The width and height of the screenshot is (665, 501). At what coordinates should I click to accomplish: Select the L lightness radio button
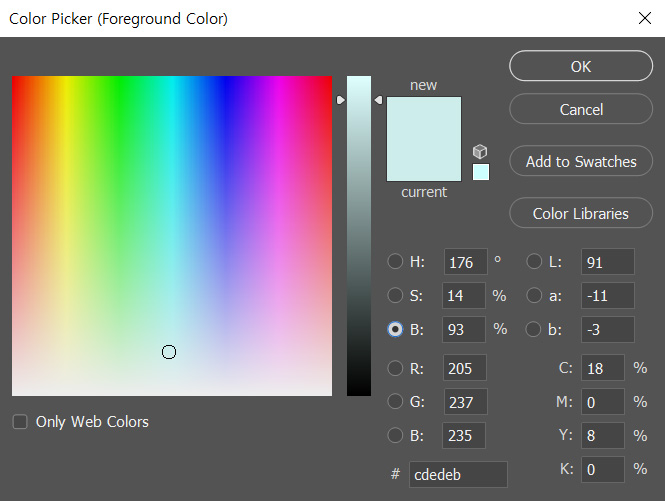[x=535, y=262]
